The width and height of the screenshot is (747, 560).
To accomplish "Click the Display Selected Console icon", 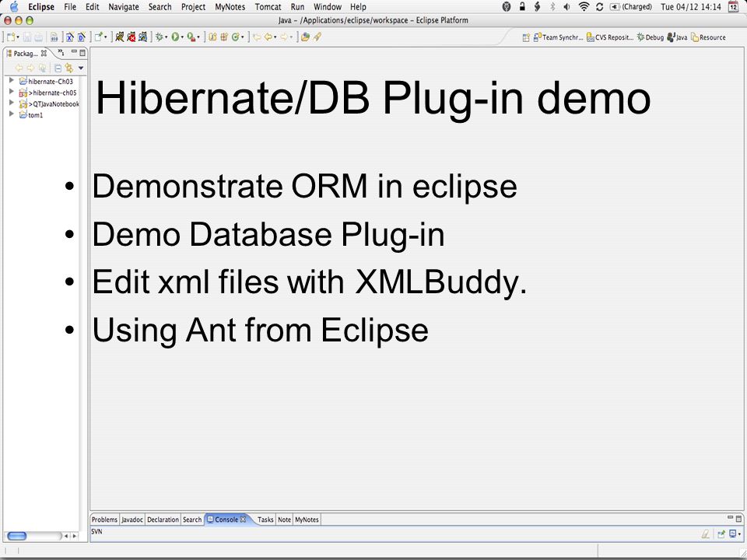I will (733, 534).
